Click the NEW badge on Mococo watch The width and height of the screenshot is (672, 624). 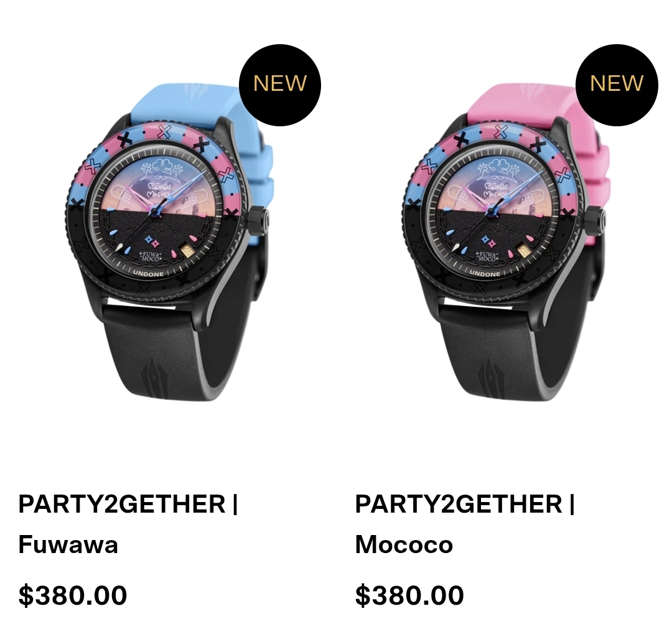617,85
